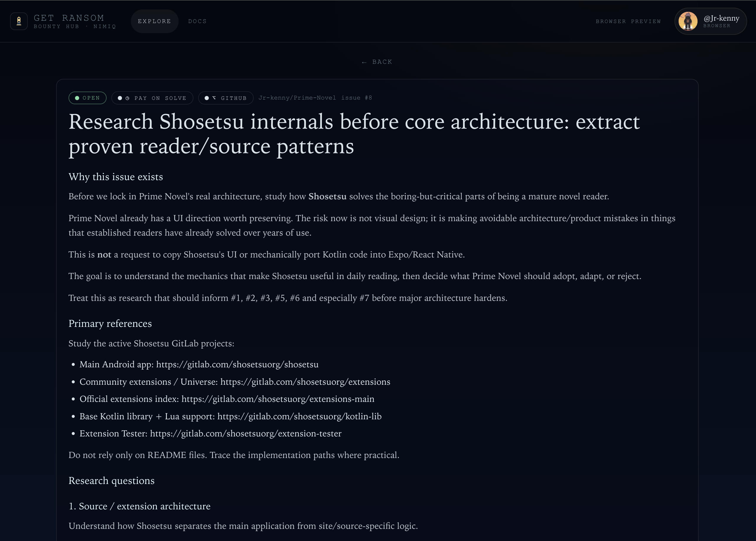Click the GitHub source badge
Viewport: 756px width, 541px height.
[x=226, y=98]
